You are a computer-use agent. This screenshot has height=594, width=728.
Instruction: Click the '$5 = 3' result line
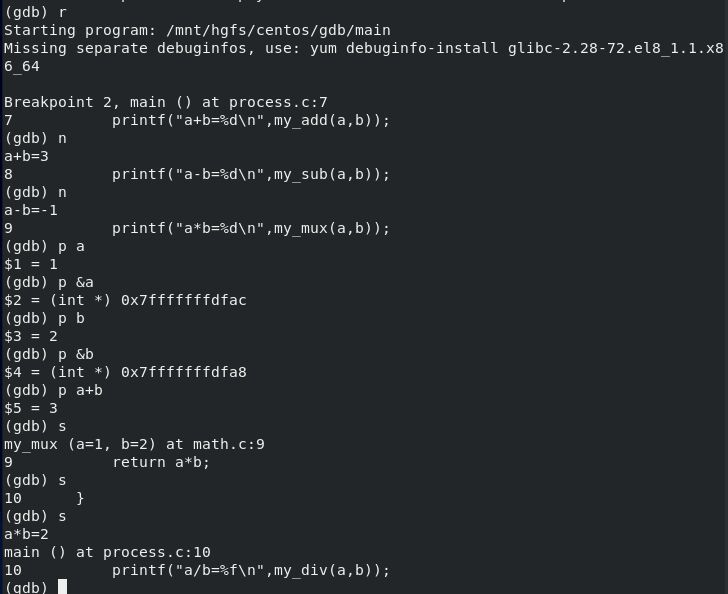[31, 408]
